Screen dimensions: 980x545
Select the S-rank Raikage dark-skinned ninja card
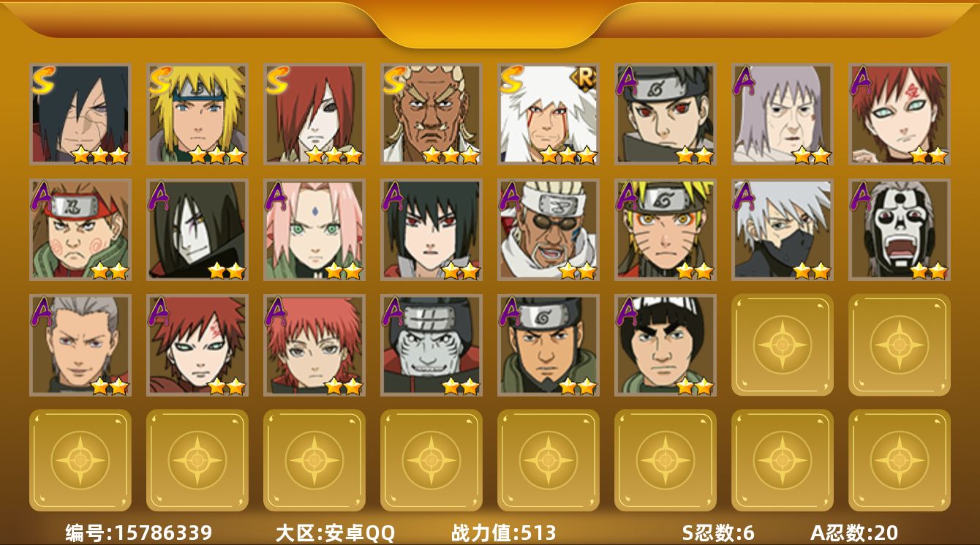click(431, 113)
